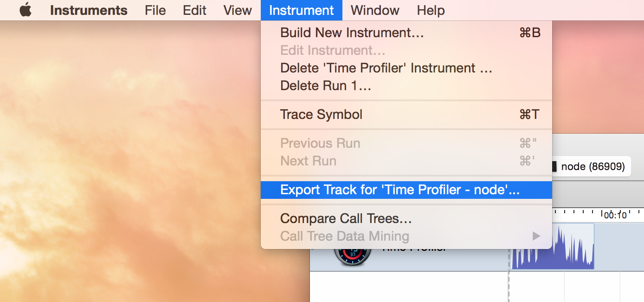This screenshot has width=644, height=302.
Task: Open the Help menu
Action: (431, 10)
